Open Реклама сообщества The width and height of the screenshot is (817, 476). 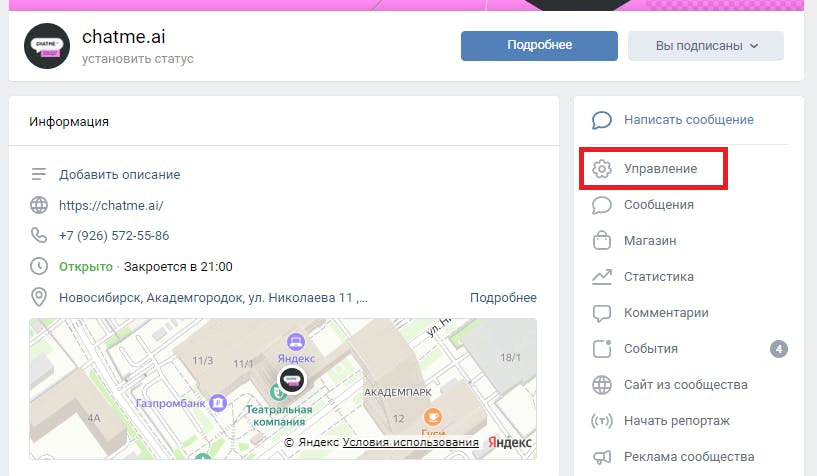click(689, 456)
